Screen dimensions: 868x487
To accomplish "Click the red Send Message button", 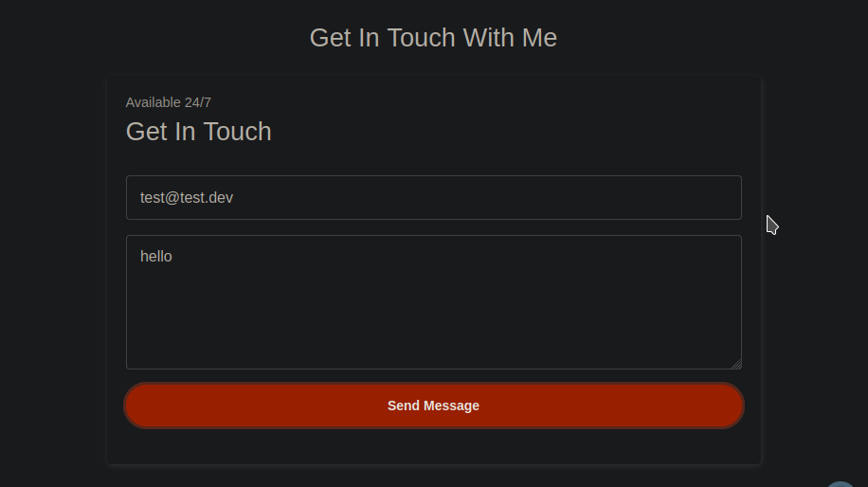I will (433, 406).
